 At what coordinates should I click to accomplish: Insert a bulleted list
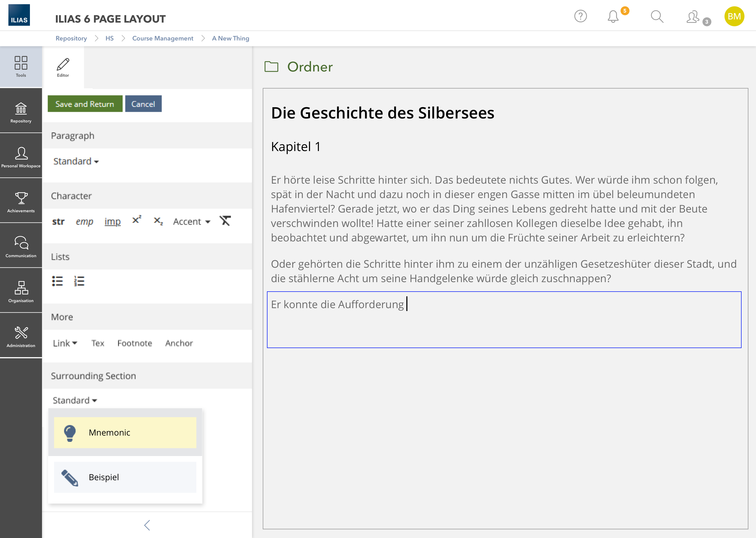click(x=57, y=281)
